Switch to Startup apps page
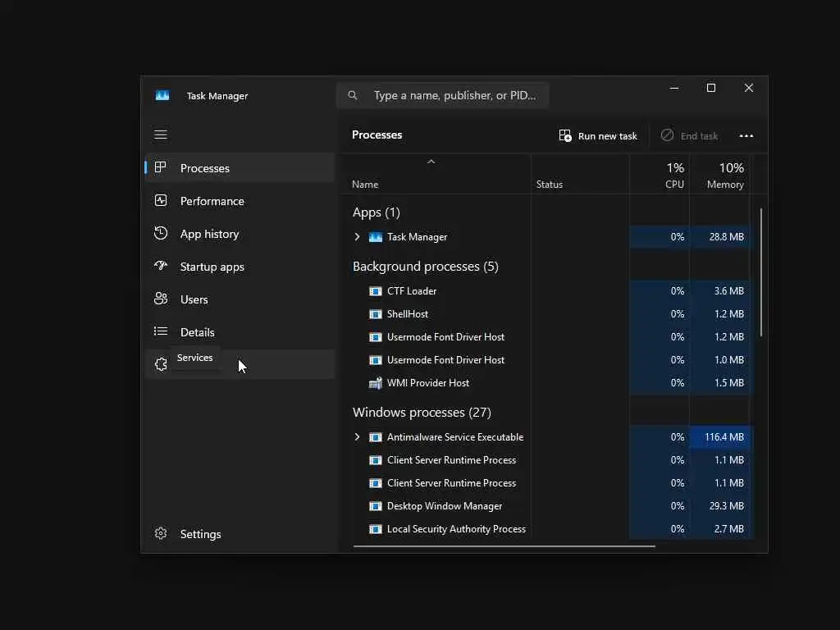 point(240,267)
